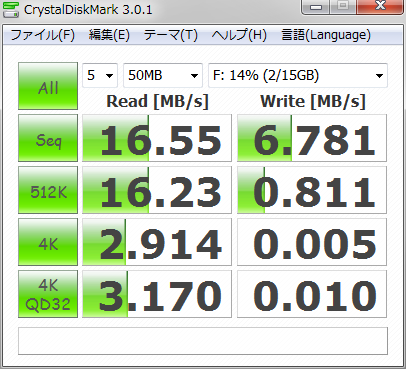Click the empty comment field at bottom
This screenshot has height=369, width=406.
[x=203, y=341]
